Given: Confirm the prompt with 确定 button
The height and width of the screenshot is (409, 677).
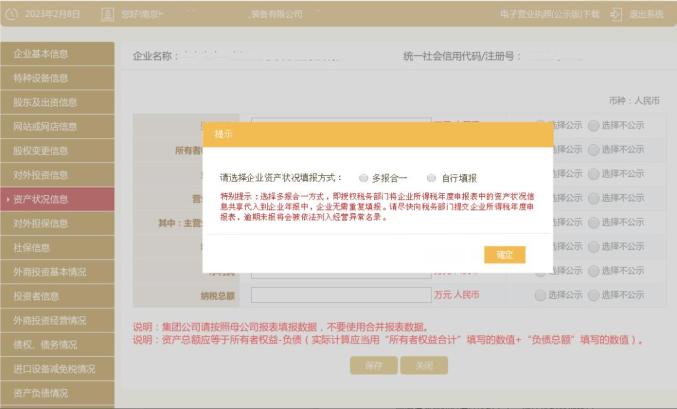Looking at the screenshot, I should click(x=504, y=255).
